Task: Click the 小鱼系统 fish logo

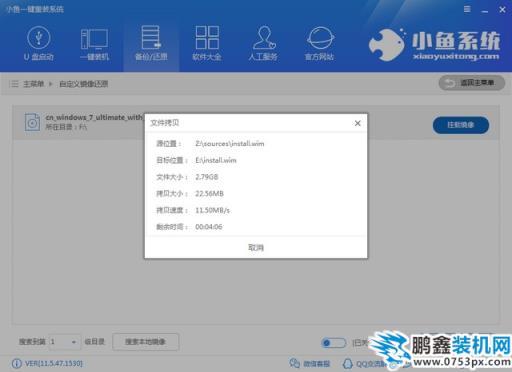Action: 387,45
